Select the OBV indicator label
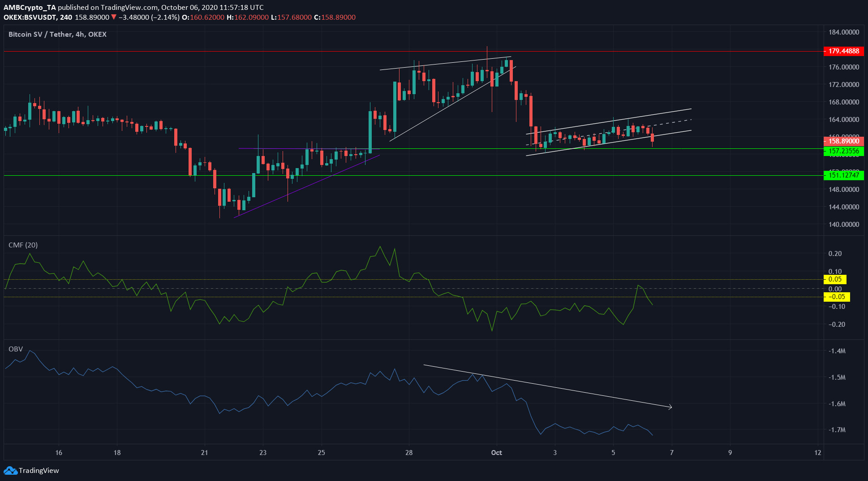The width and height of the screenshot is (868, 481). [x=16, y=349]
